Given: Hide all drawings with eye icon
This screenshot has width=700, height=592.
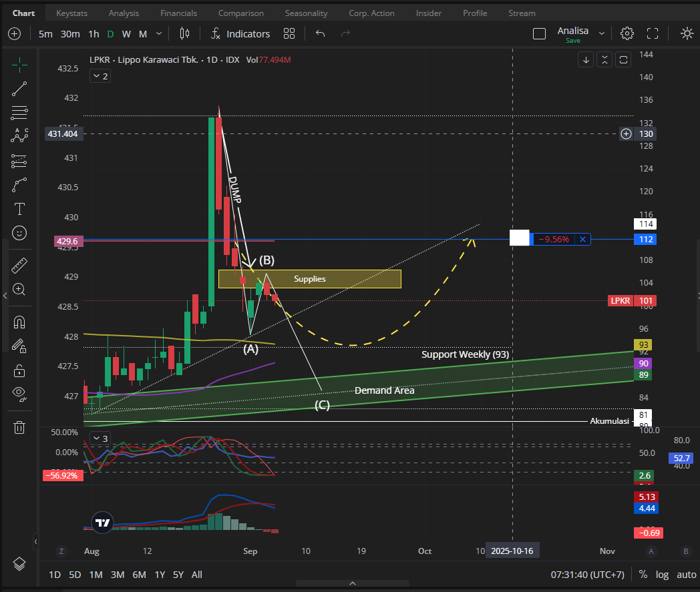Looking at the screenshot, I should [19, 394].
